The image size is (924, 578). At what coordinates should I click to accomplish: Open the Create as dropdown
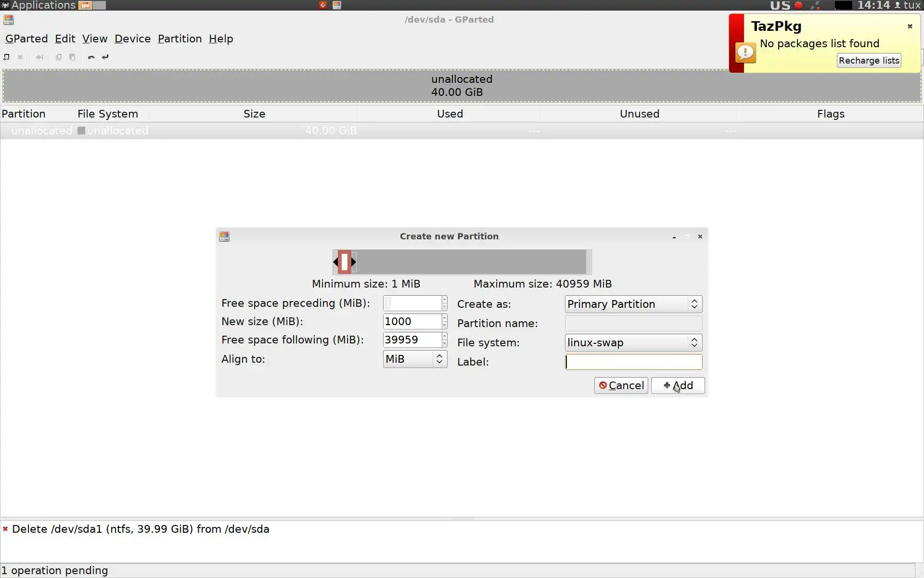(x=633, y=304)
